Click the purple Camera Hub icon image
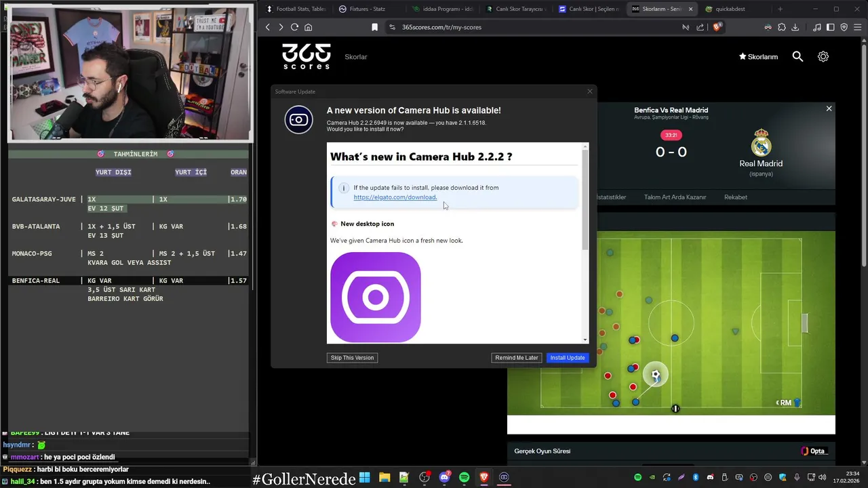 pyautogui.click(x=376, y=298)
